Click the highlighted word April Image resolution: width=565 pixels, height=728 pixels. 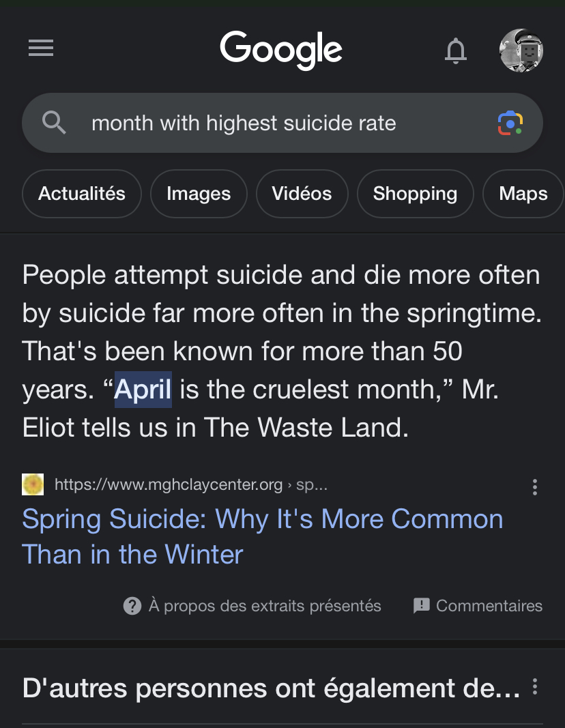pyautogui.click(x=143, y=389)
